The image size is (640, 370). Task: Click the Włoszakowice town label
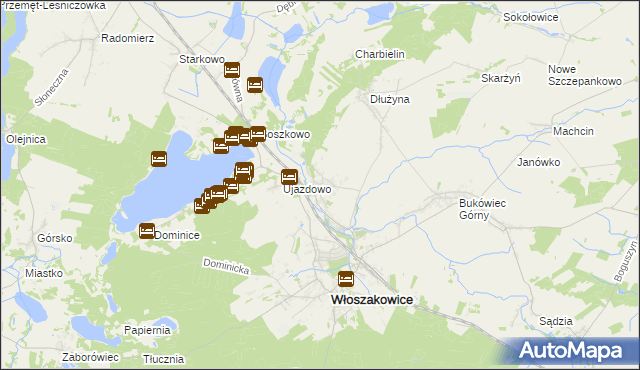click(372, 300)
